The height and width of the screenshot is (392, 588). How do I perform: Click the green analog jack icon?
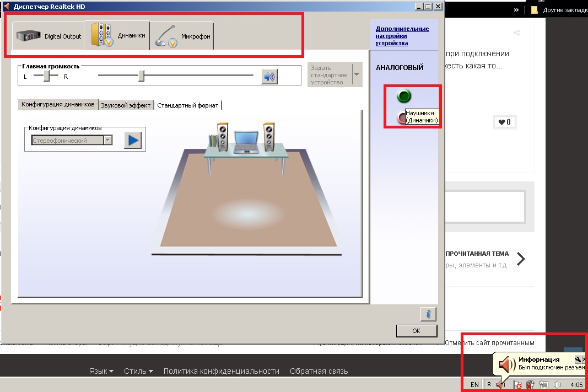pyautogui.click(x=404, y=96)
